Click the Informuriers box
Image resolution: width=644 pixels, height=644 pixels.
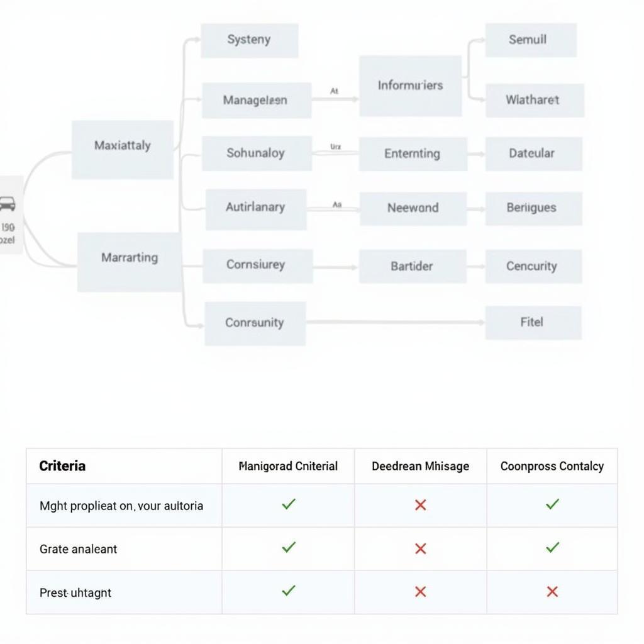tap(410, 86)
